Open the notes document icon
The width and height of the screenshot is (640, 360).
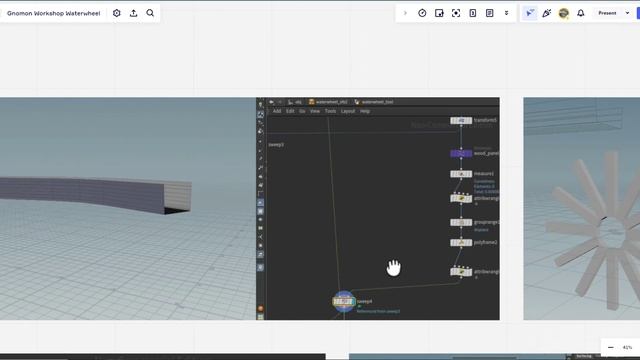coord(489,13)
